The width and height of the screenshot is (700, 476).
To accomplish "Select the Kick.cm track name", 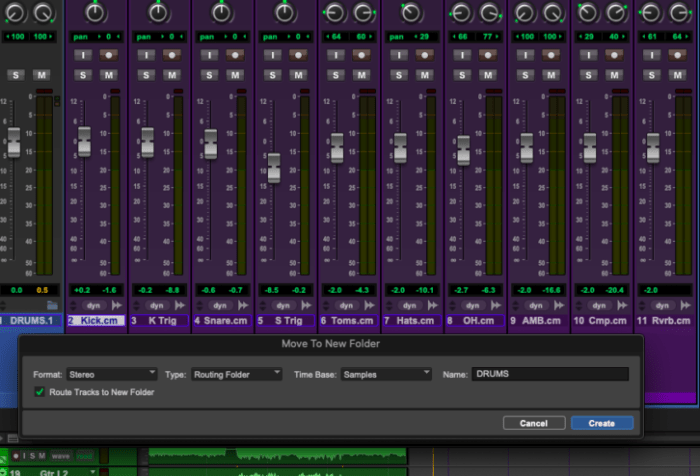I will 96,321.
